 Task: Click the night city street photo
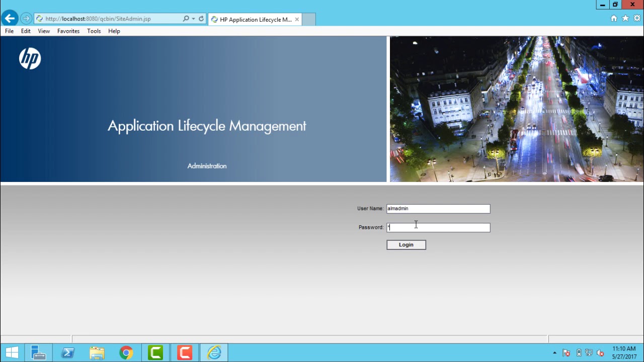pos(517,109)
